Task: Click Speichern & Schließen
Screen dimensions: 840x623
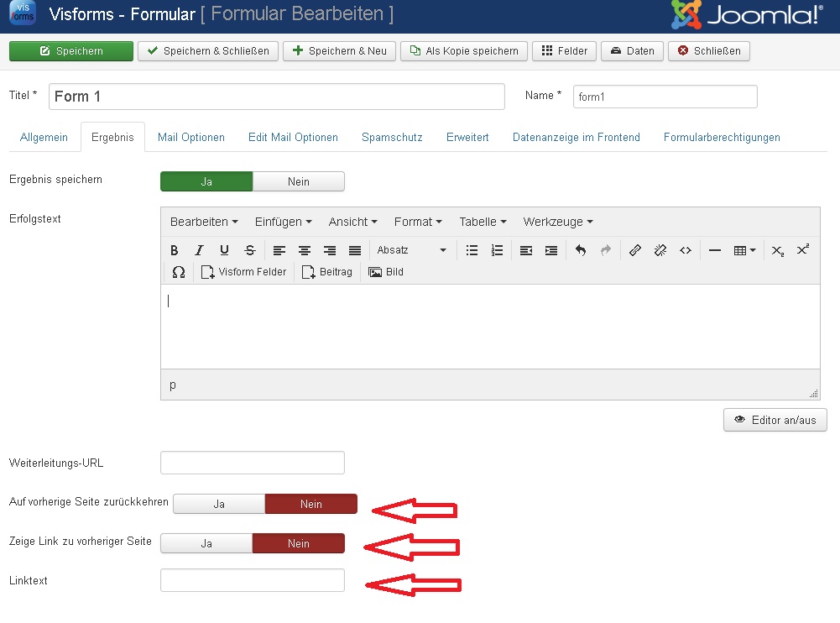Action: coord(206,50)
